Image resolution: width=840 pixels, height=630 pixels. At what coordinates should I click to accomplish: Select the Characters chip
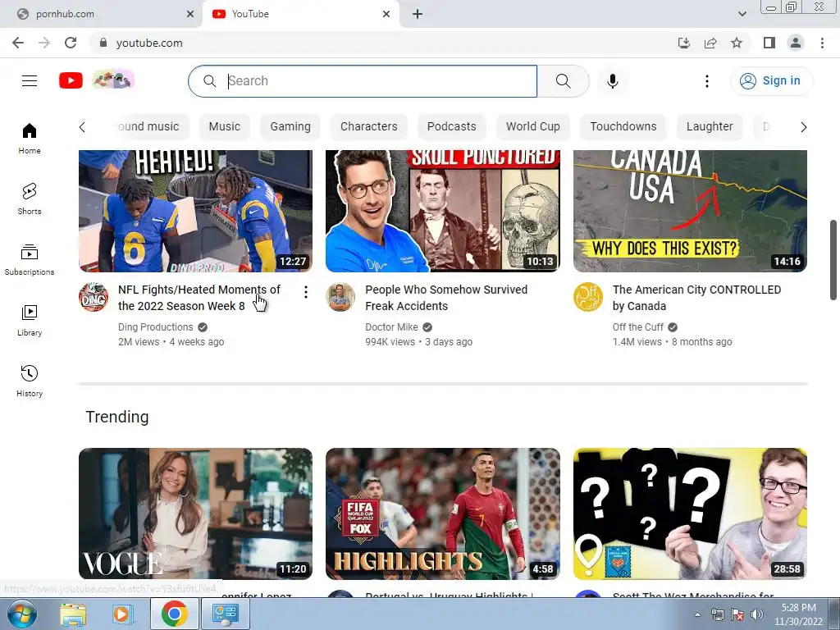click(368, 126)
